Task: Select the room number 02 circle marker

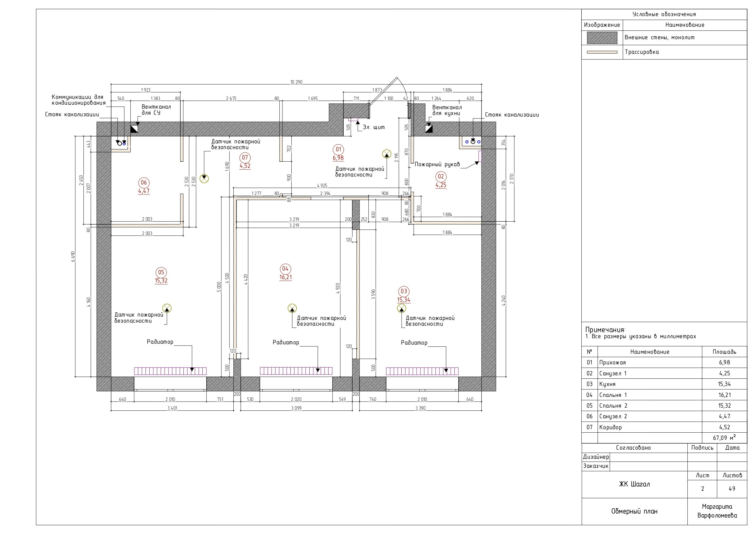Action: (x=441, y=177)
